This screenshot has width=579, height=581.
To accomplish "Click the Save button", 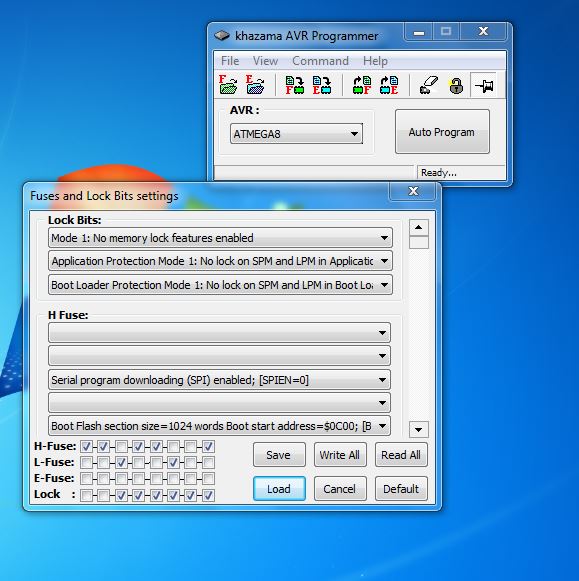I will coord(279,455).
